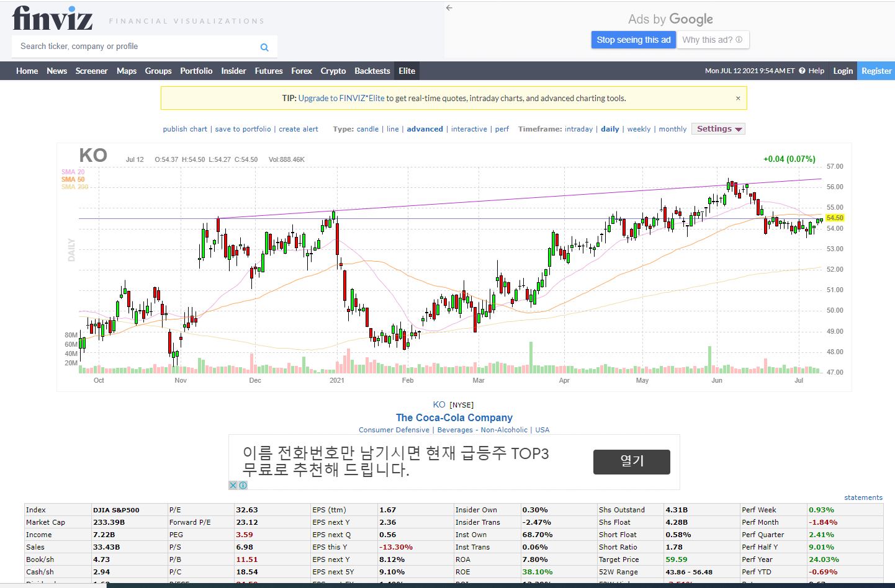The width and height of the screenshot is (895, 588).
Task: Click the EPS this Y value -13.30%
Action: (x=396, y=547)
